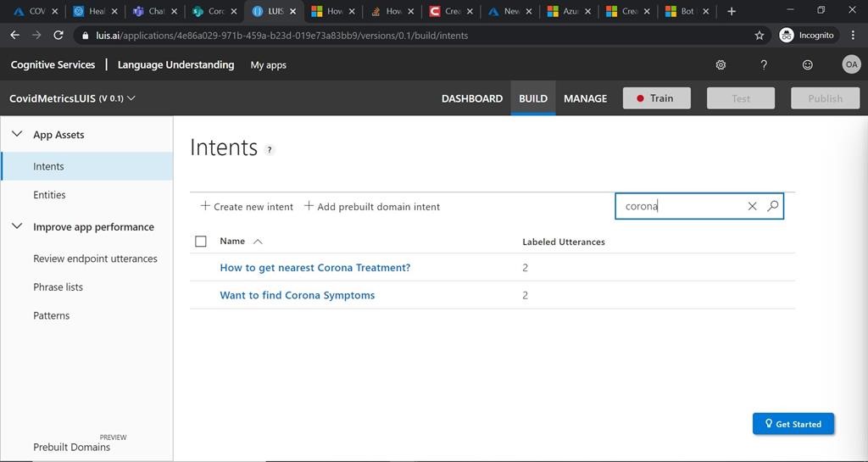Click the help question mark icon

764,65
